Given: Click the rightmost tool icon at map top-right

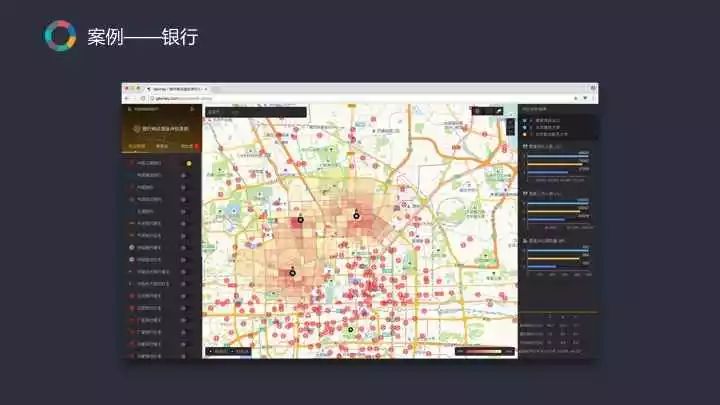Looking at the screenshot, I should tap(499, 110).
